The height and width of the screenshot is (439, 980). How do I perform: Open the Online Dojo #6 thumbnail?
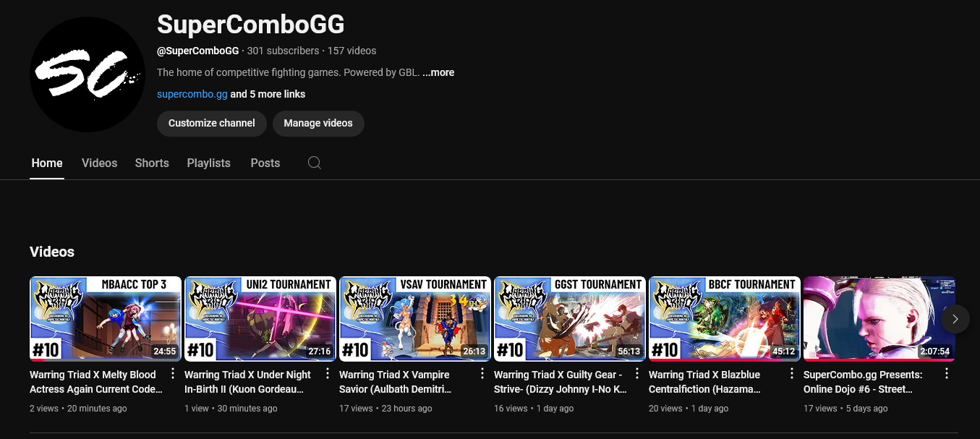879,318
